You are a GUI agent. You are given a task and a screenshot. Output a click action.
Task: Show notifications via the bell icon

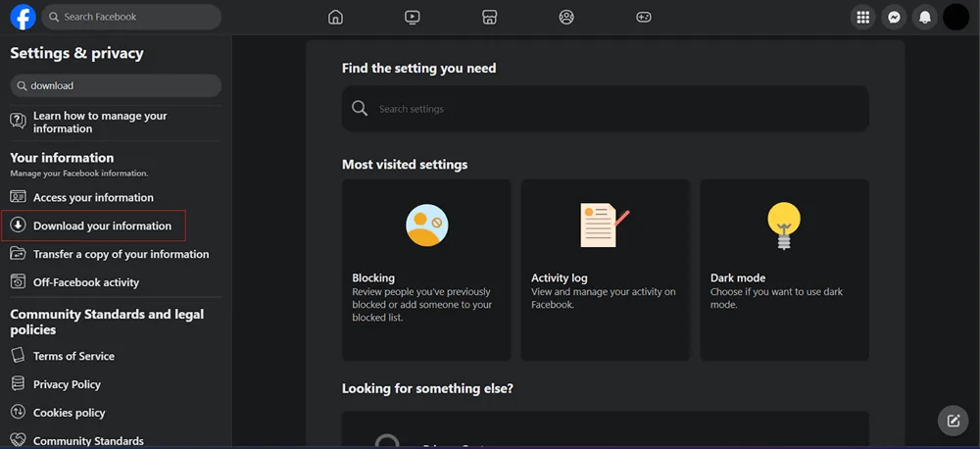924,17
